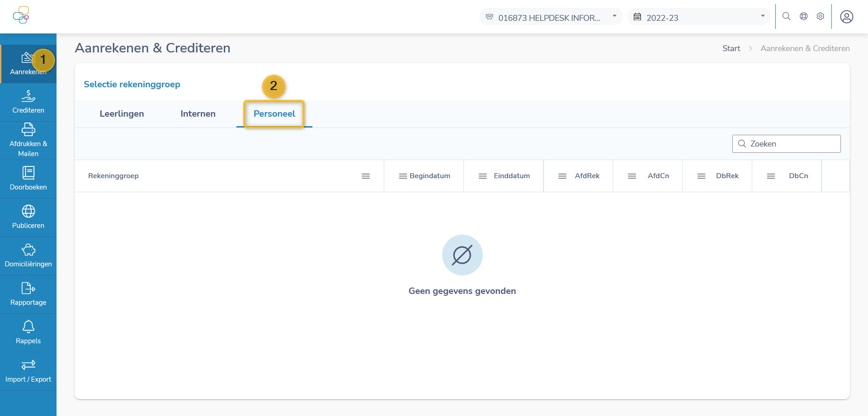Image resolution: width=868 pixels, height=416 pixels.
Task: Open Rekeninggroep column menu
Action: (366, 176)
